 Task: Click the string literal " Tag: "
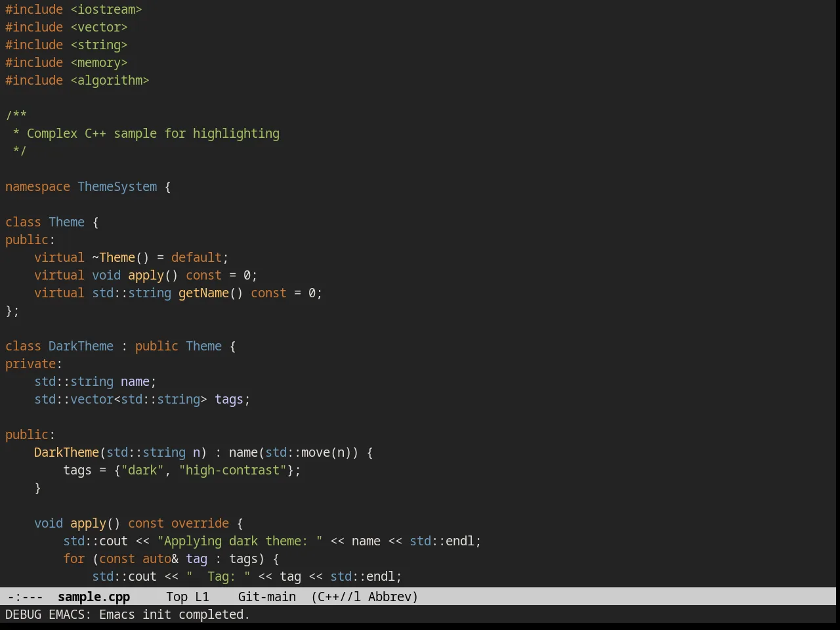218,576
